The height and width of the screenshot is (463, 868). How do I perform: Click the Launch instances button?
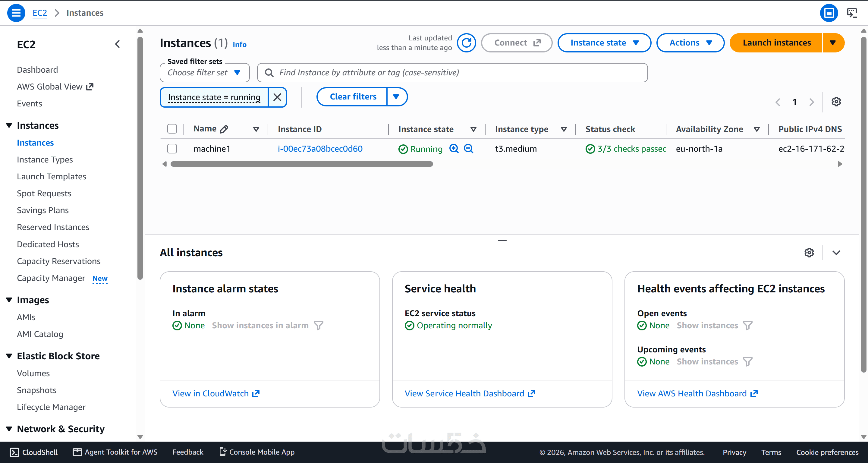tap(776, 43)
